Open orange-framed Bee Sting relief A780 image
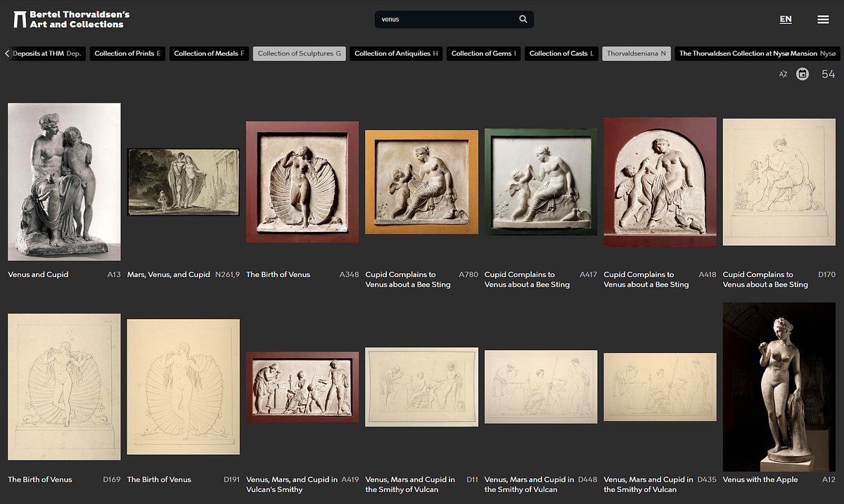844x504 pixels. point(421,182)
